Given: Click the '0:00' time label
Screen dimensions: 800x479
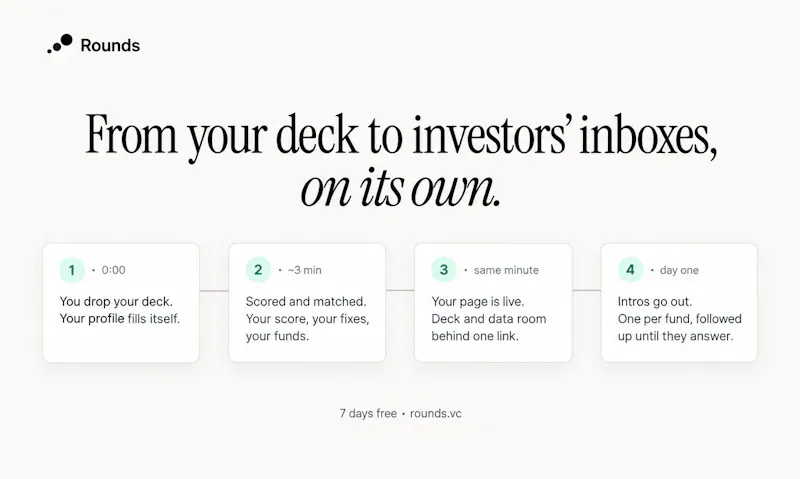Looking at the screenshot, I should 113,270.
